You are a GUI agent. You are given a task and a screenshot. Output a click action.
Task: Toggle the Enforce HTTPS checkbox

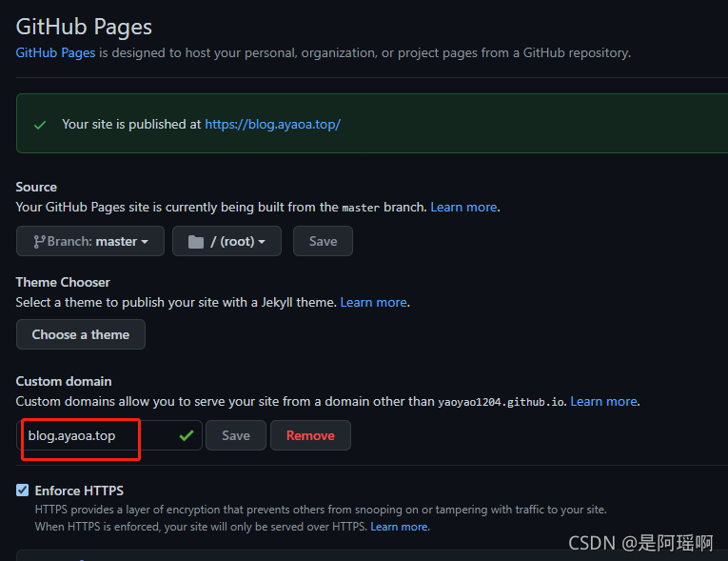pyautogui.click(x=22, y=491)
